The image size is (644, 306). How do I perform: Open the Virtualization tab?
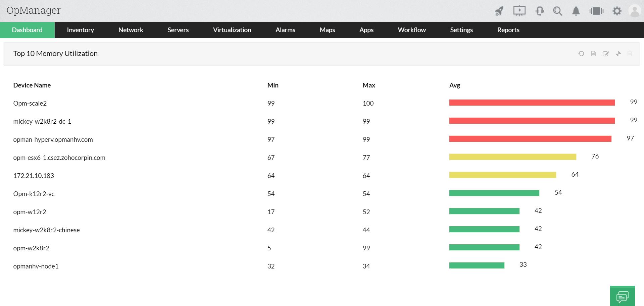click(232, 30)
